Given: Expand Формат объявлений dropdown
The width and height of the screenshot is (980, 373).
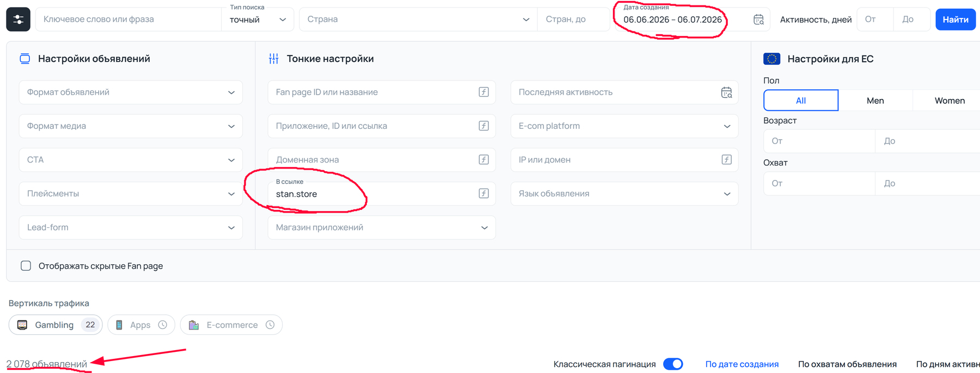Looking at the screenshot, I should point(131,92).
